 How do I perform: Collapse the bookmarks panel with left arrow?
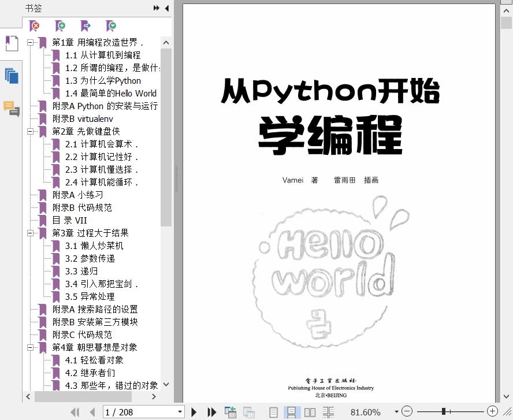(167, 8)
